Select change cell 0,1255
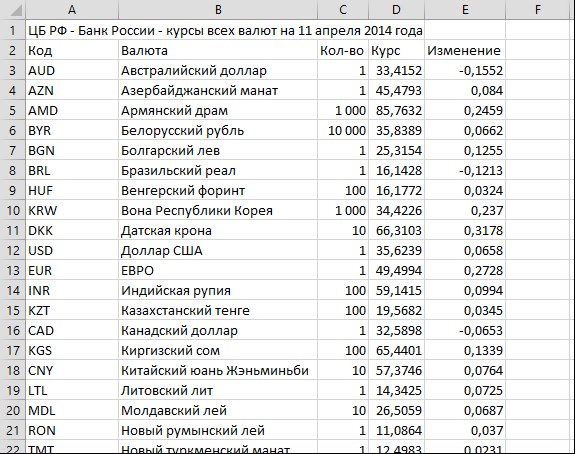Screen dimensions: 575x454 pyautogui.click(x=465, y=150)
